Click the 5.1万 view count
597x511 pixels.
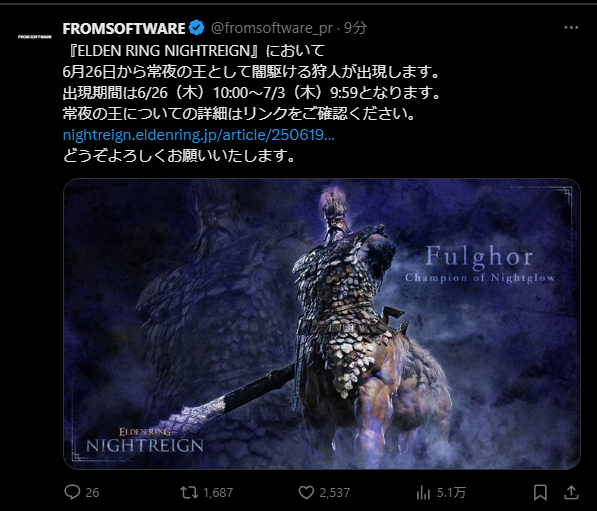[451, 493]
